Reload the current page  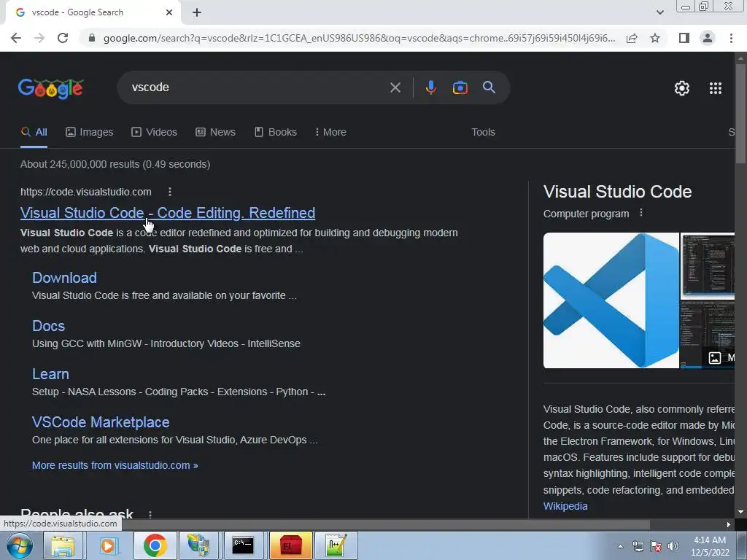pyautogui.click(x=63, y=38)
